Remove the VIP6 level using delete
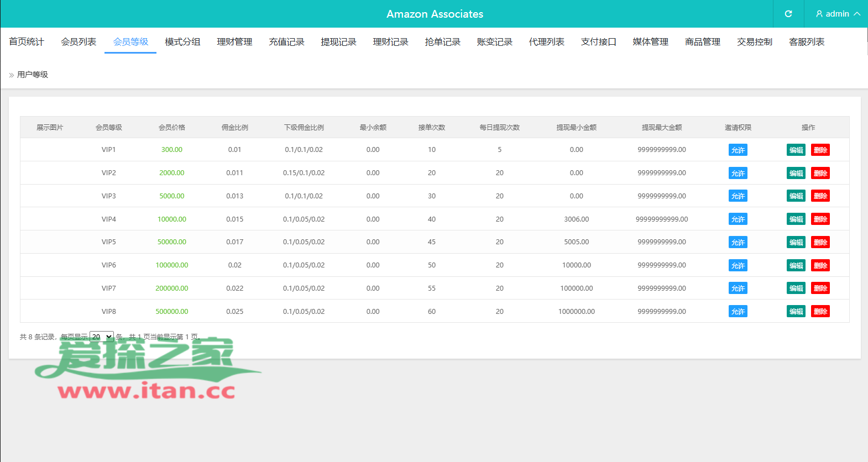The height and width of the screenshot is (462, 868). point(820,265)
